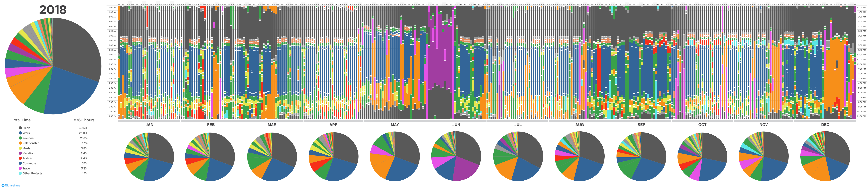Click the Work legend label
The width and height of the screenshot is (868, 188).
26,133
